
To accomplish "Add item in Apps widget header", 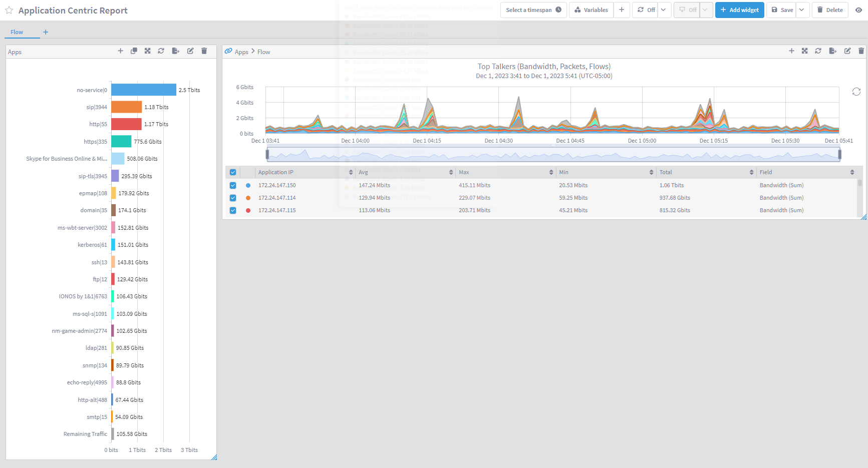I will 120,51.
